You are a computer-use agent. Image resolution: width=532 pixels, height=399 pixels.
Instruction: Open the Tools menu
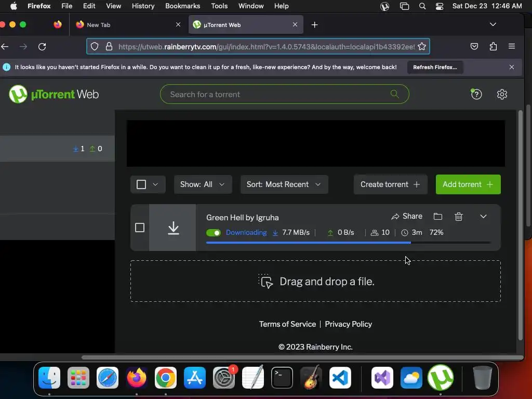219,6
